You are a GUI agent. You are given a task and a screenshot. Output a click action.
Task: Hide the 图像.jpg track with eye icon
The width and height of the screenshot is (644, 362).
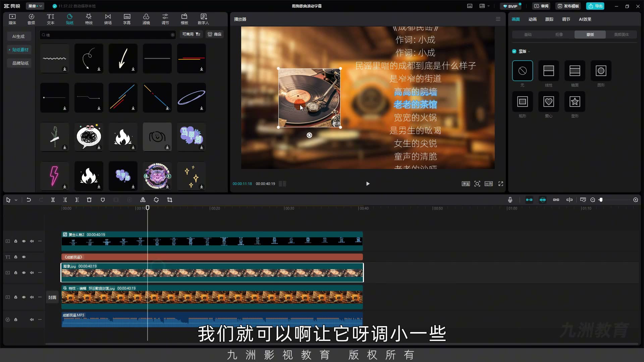[x=24, y=273]
